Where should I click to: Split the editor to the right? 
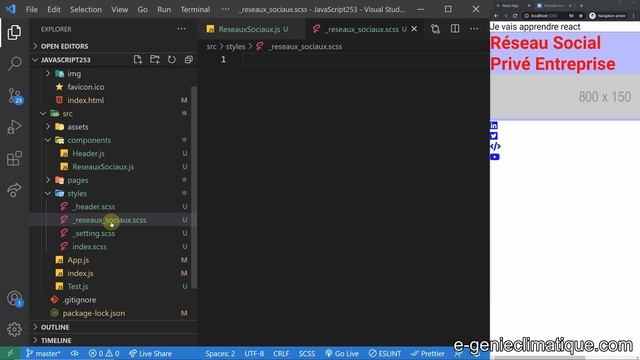tap(455, 29)
